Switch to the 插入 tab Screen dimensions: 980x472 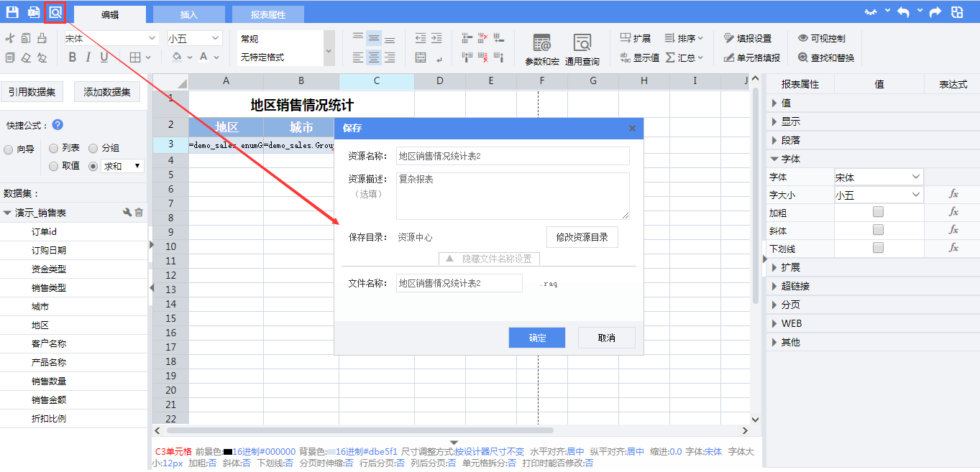coord(188,14)
